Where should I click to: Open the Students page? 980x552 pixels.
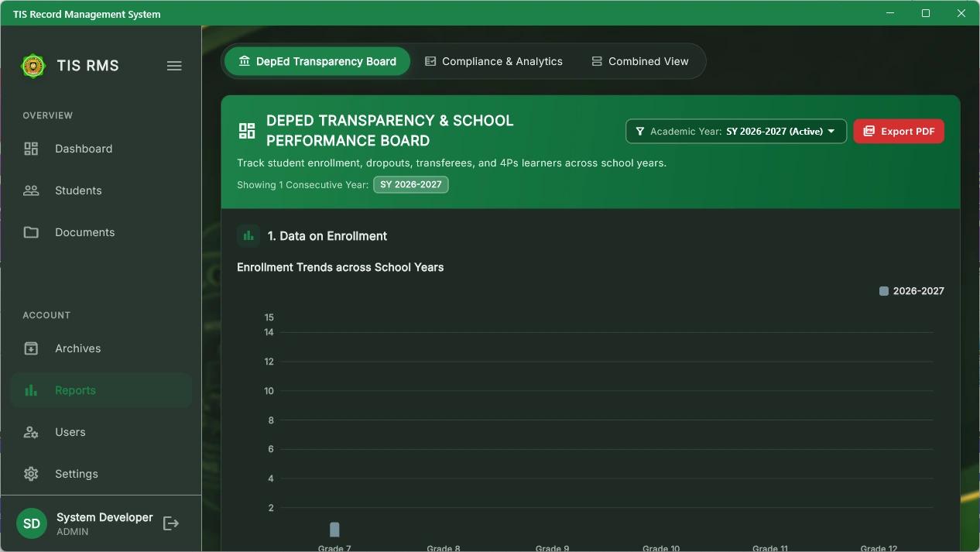click(101, 190)
